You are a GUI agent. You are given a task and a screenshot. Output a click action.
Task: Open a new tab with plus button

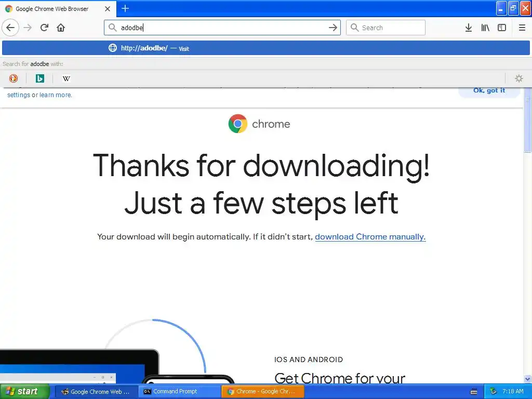[125, 8]
